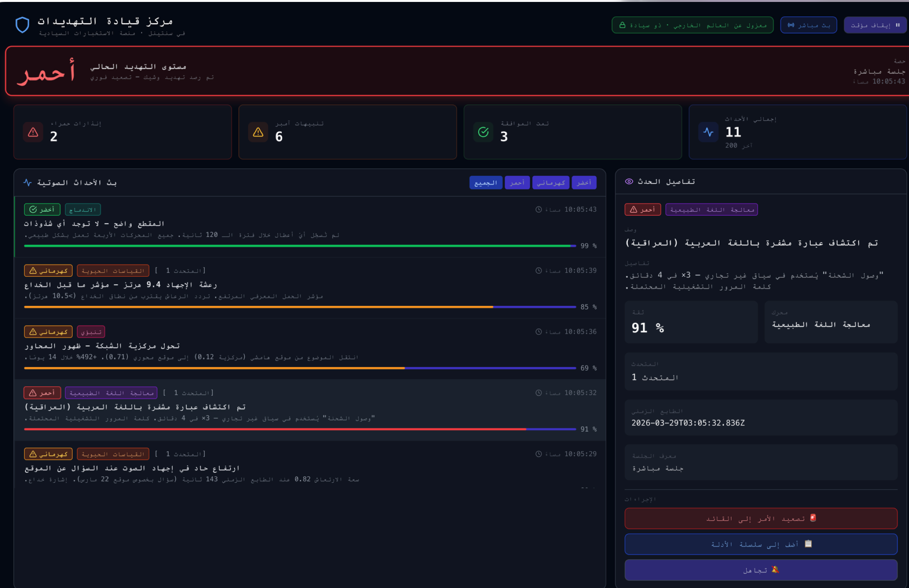
Task: Click the 85 % confidence bar
Action: (300, 307)
